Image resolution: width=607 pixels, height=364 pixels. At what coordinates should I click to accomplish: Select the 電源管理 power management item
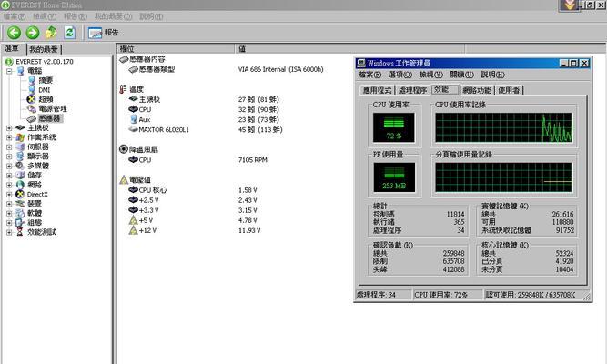[x=53, y=109]
